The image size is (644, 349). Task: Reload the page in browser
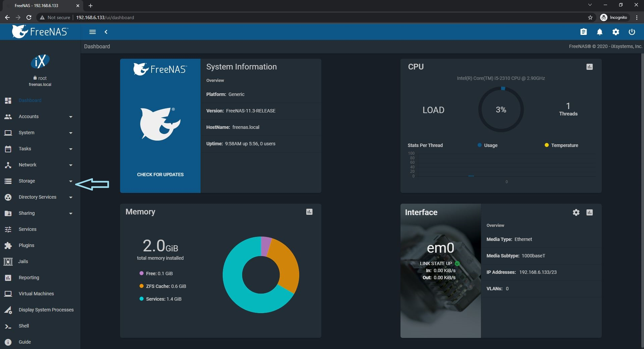point(29,17)
